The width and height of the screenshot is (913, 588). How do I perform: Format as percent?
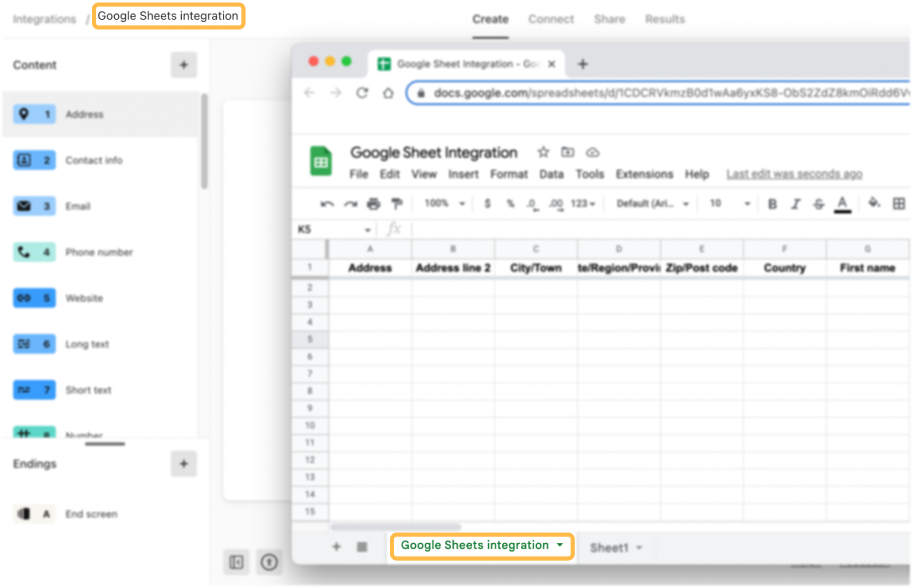click(511, 204)
